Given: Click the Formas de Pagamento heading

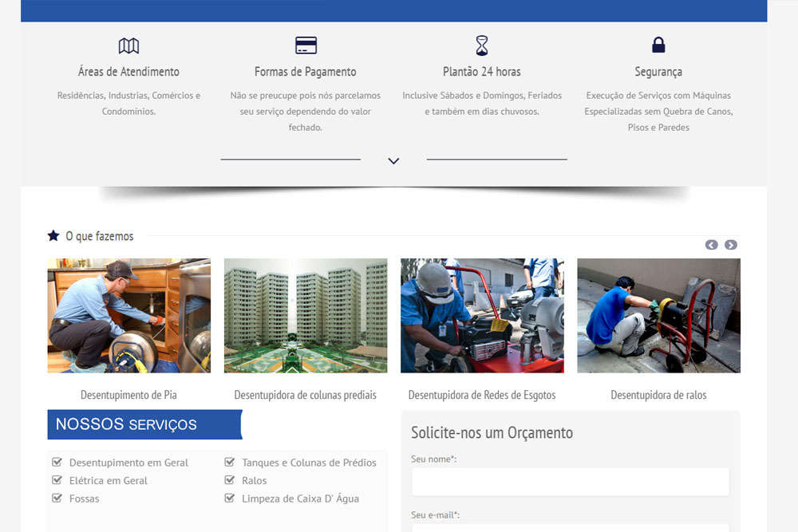Looking at the screenshot, I should coord(306,72).
